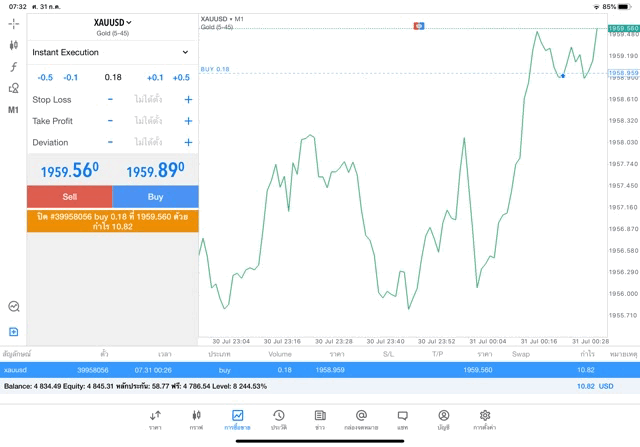Decrease Take Profit with minus
Image resolution: width=640 pixels, height=447 pixels.
(x=110, y=121)
